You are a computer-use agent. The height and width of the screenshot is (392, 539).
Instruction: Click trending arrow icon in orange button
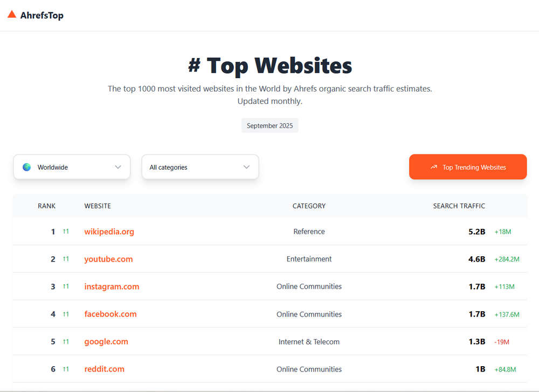[434, 167]
